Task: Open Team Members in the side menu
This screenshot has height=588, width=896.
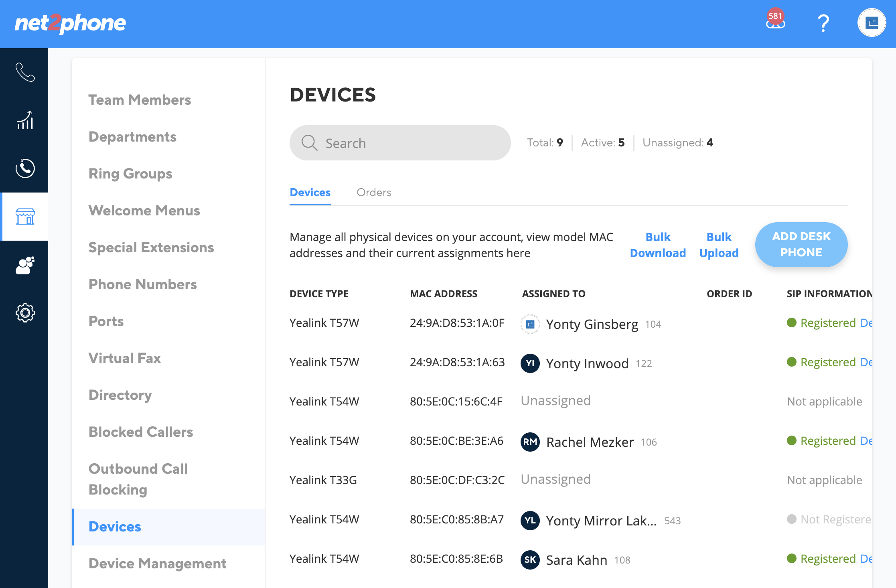Action: tap(140, 100)
